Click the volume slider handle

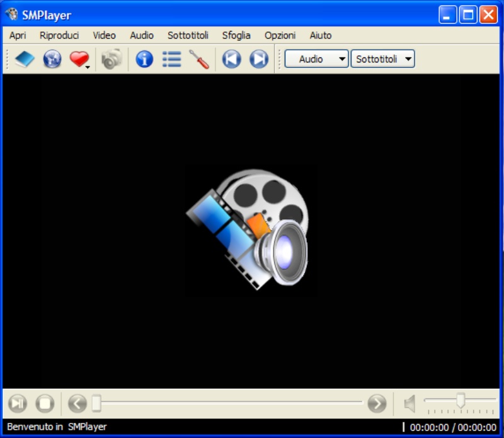coord(461,400)
